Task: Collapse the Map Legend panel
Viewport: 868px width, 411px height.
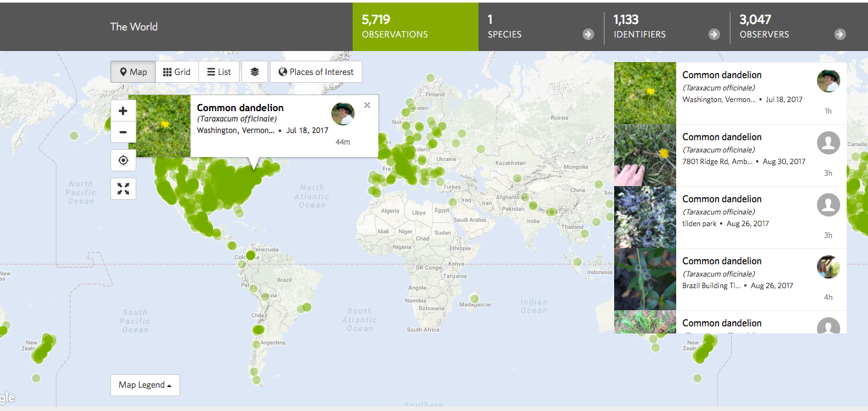Action: [145, 385]
